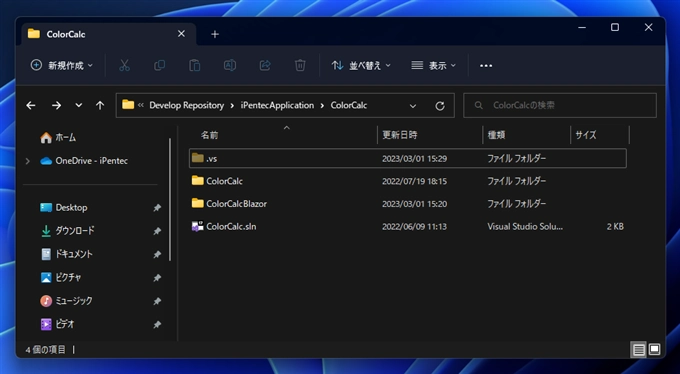Screen dimensions: 680x374
Task: Switch to details view in status bar
Action: click(639, 350)
